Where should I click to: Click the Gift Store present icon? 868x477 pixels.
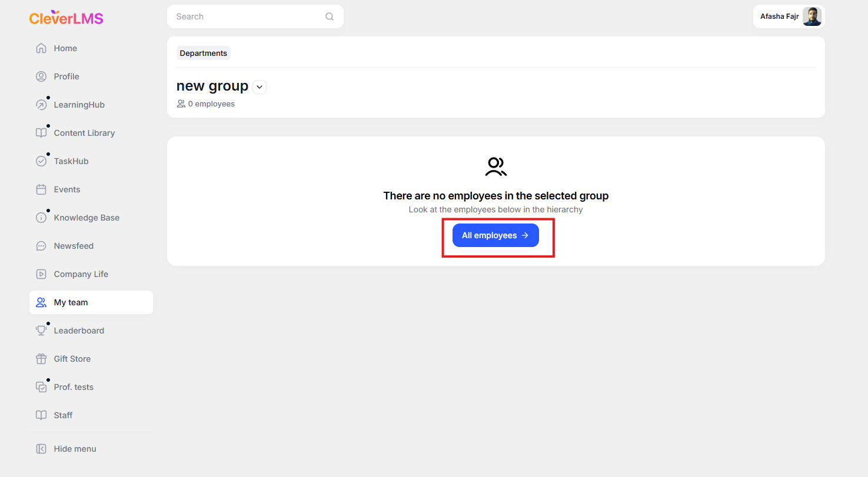[41, 359]
